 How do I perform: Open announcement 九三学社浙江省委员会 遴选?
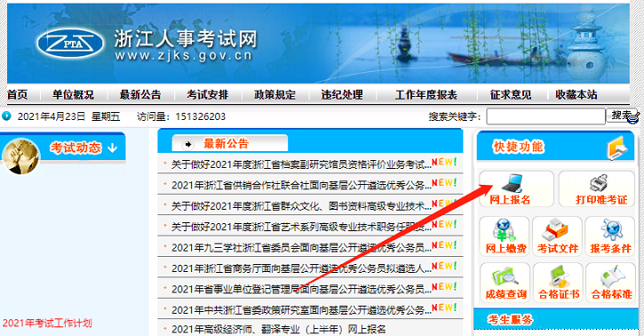pos(301,248)
